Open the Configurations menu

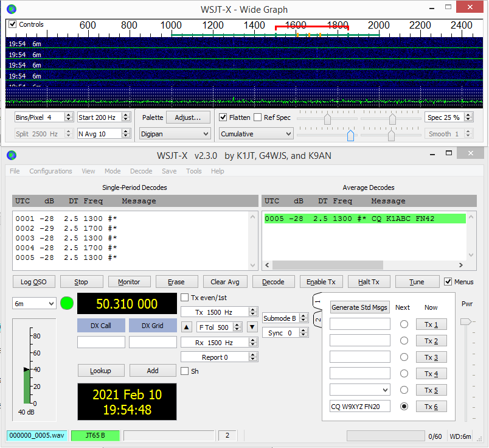tap(50, 171)
